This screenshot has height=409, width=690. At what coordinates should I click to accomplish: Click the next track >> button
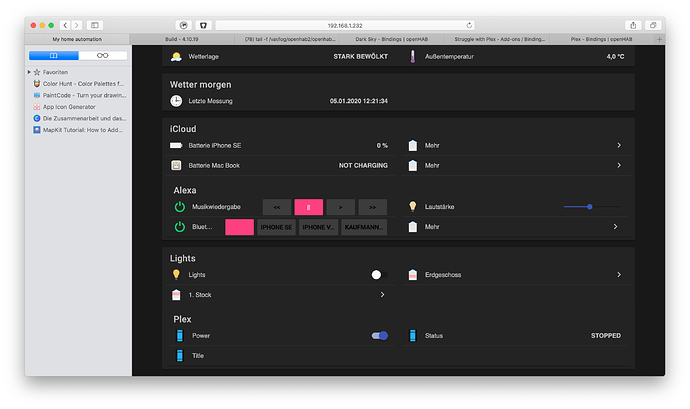373,207
